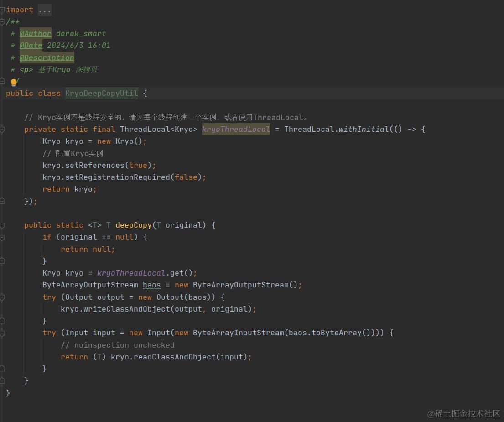Click kryoThreadLocal in the .get() call
The height and width of the screenshot is (422, 504).
point(131,273)
